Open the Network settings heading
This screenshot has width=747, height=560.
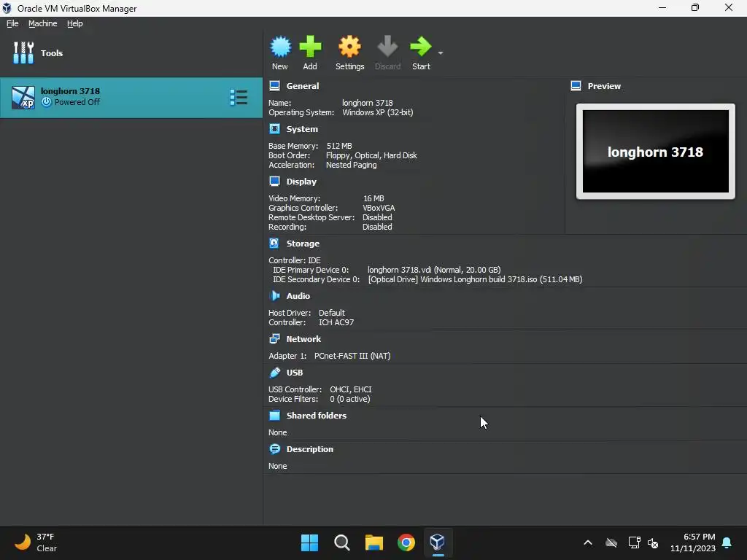[x=303, y=339]
